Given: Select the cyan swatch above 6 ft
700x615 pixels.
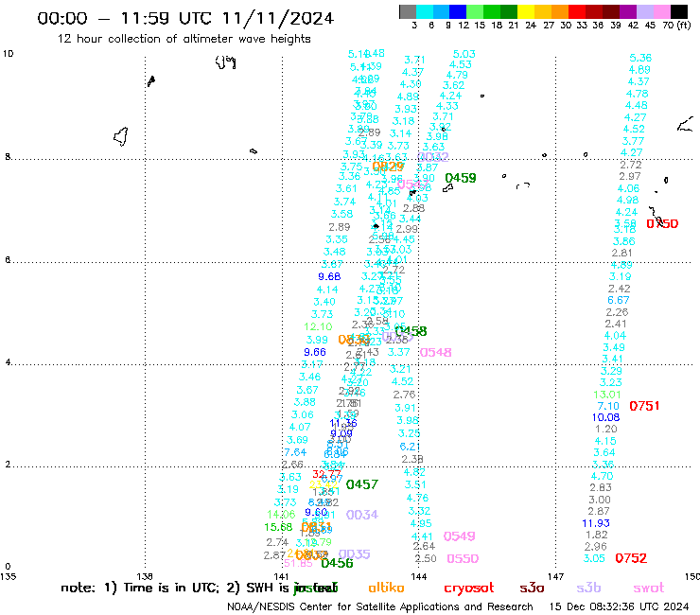Looking at the screenshot, I should pos(424,11).
